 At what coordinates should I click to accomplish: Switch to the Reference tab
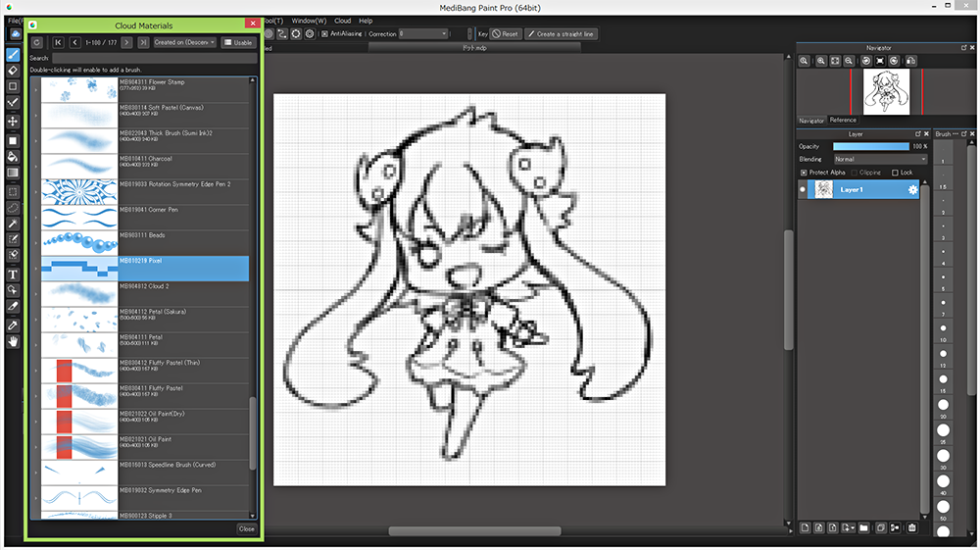[x=843, y=120]
